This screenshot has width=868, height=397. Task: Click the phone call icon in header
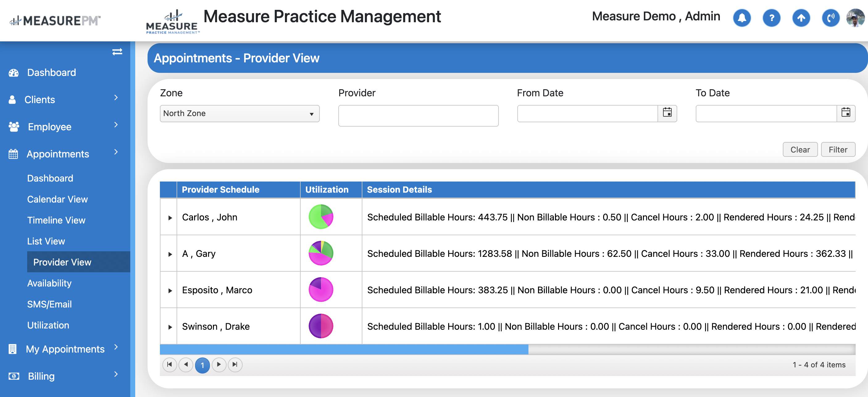pos(830,18)
